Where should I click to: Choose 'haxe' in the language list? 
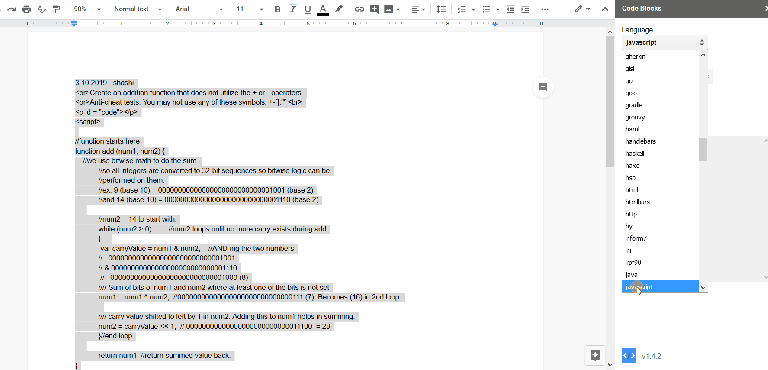click(x=660, y=166)
